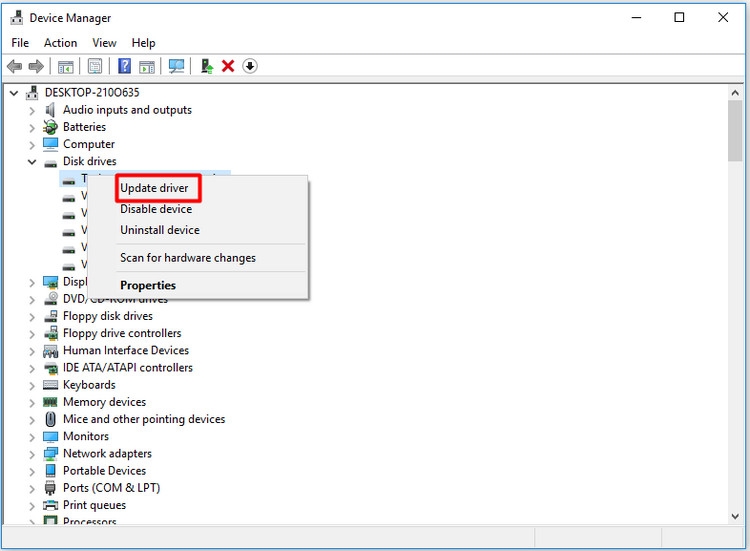
Task: Click the Back arrow toolbar icon
Action: 15,66
